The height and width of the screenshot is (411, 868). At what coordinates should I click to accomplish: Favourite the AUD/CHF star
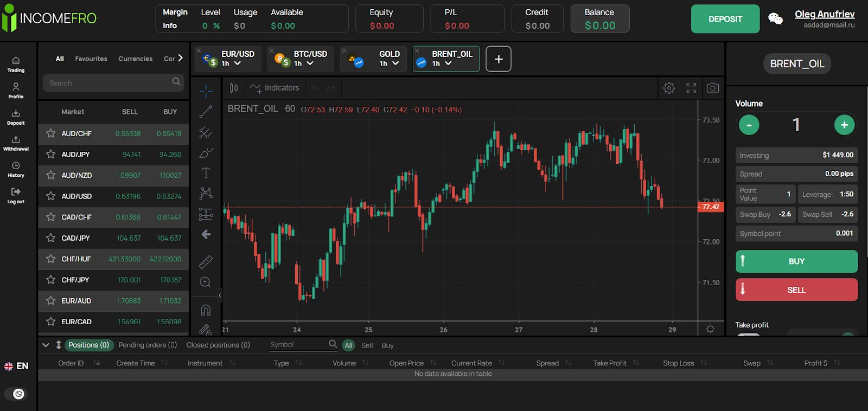pyautogui.click(x=51, y=133)
